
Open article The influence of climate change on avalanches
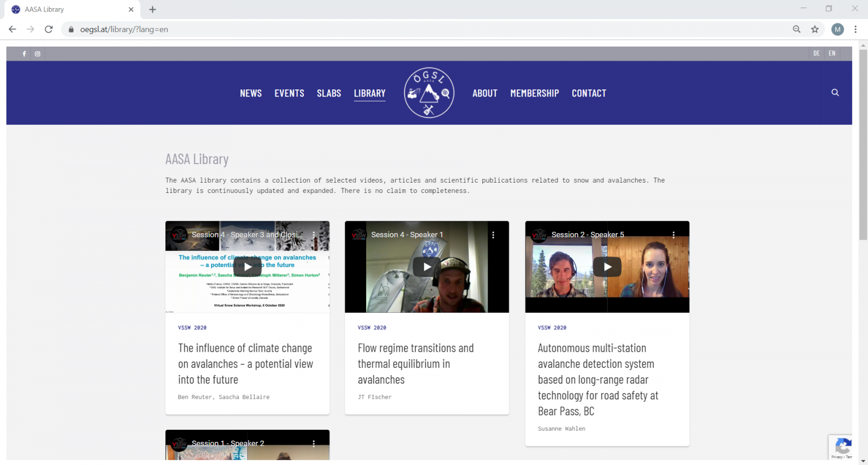245,364
